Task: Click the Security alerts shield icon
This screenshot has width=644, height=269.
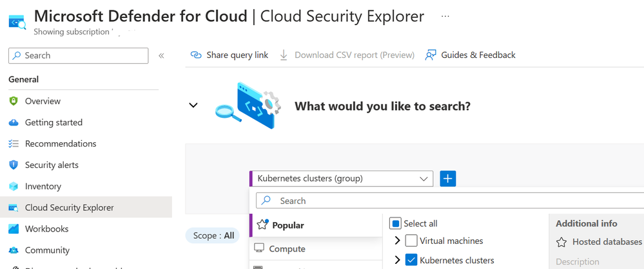Action: [x=14, y=165]
